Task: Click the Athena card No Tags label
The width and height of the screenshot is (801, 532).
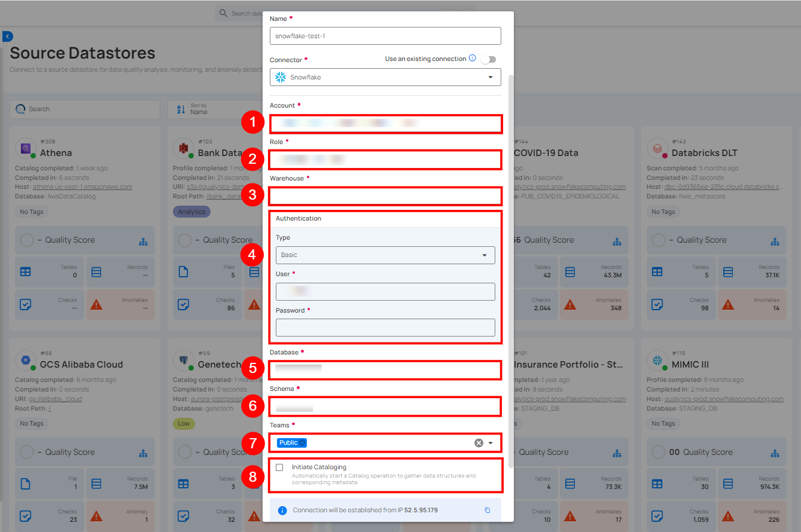Action: coord(32,212)
